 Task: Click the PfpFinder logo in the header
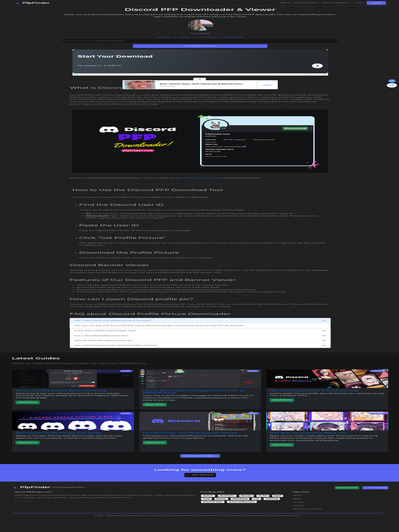point(32,3)
